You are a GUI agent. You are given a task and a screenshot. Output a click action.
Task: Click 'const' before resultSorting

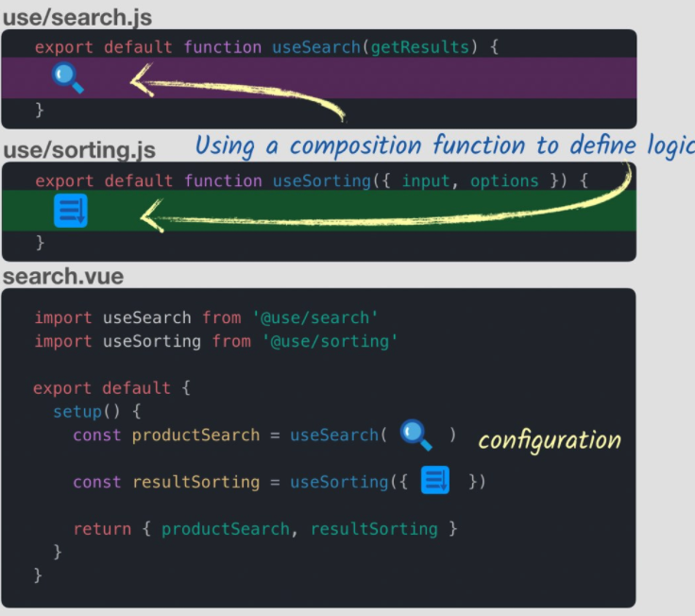point(96,482)
